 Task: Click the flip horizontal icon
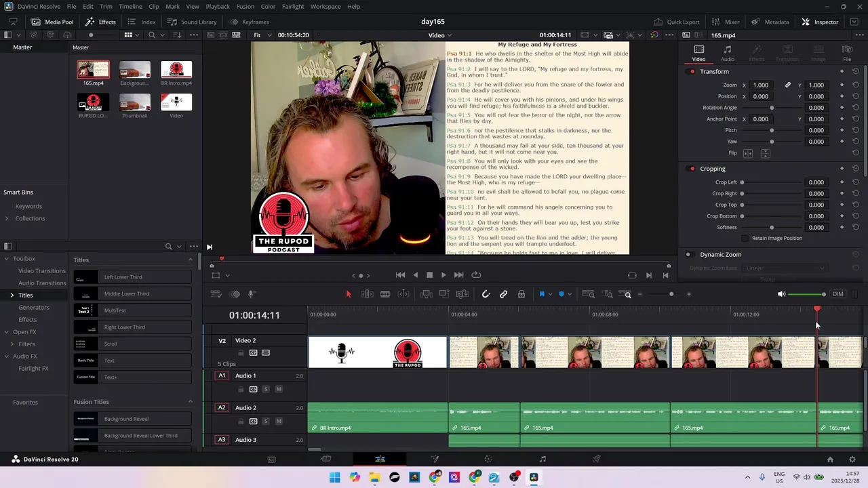(x=748, y=153)
